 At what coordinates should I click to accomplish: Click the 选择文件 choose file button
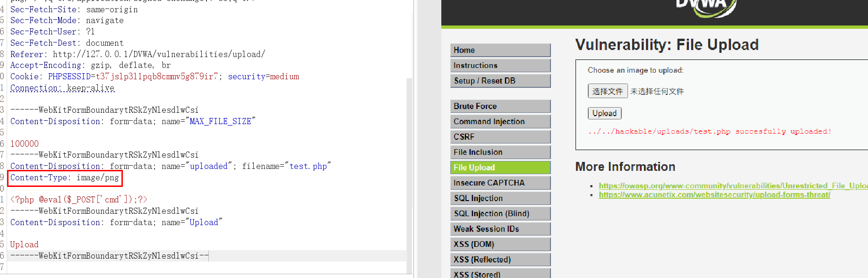pyautogui.click(x=608, y=91)
